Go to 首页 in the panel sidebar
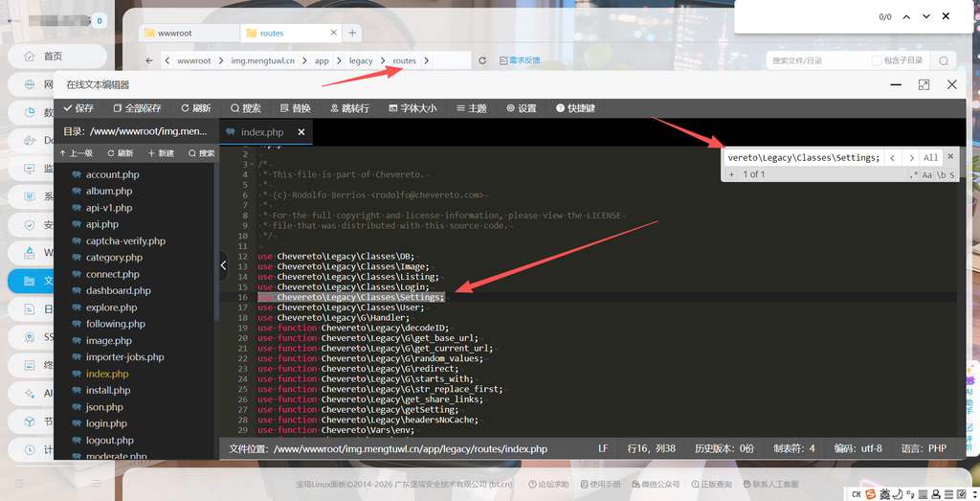Viewport: 980px width, 501px height. (x=57, y=57)
